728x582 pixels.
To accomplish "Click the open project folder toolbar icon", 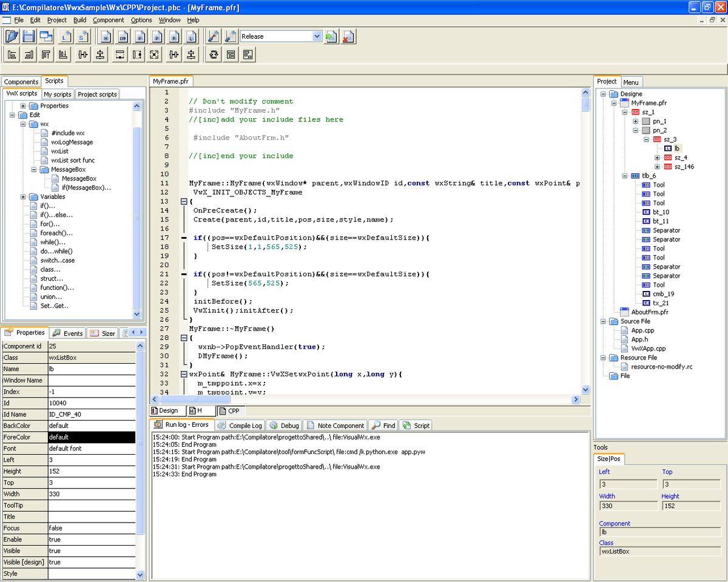I will 12,36.
